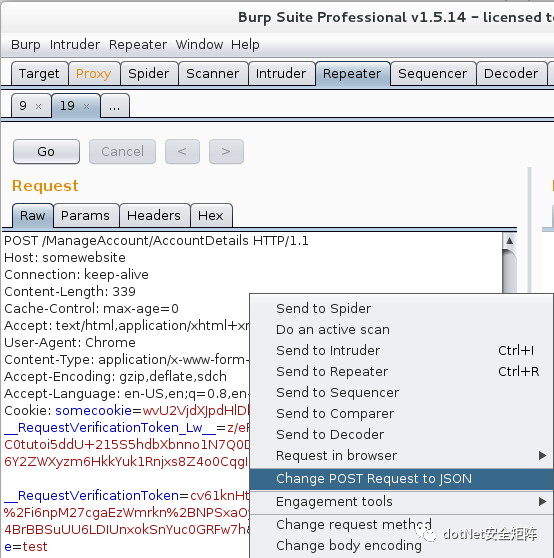Select Change POST Request to JSON

[x=401, y=479]
